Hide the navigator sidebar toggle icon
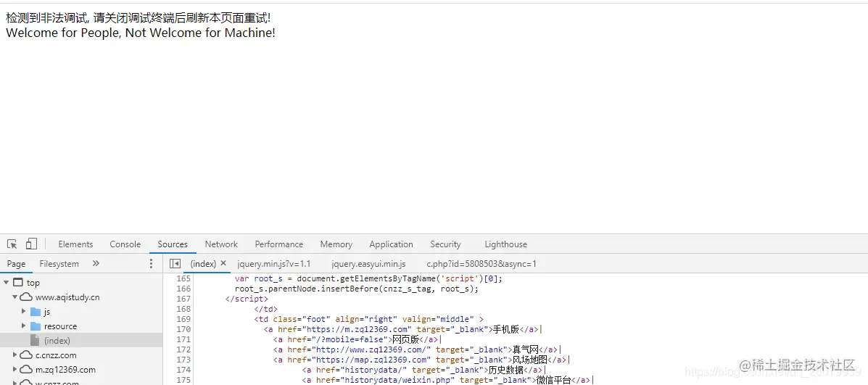 pyautogui.click(x=175, y=264)
